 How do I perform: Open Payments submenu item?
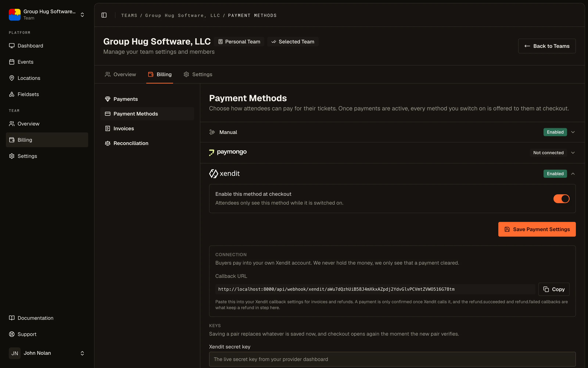pyautogui.click(x=147, y=99)
